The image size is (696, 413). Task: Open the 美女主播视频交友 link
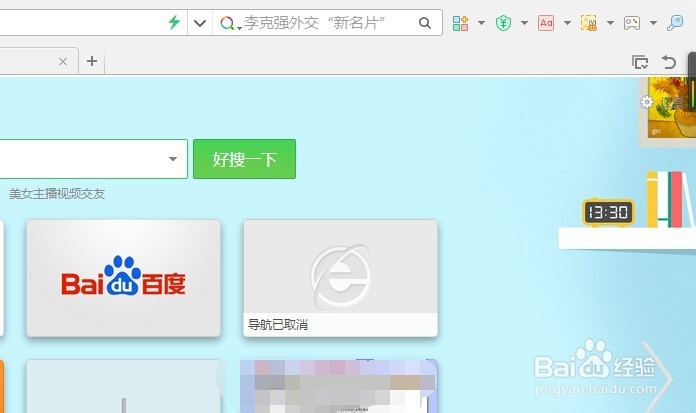[x=57, y=194]
